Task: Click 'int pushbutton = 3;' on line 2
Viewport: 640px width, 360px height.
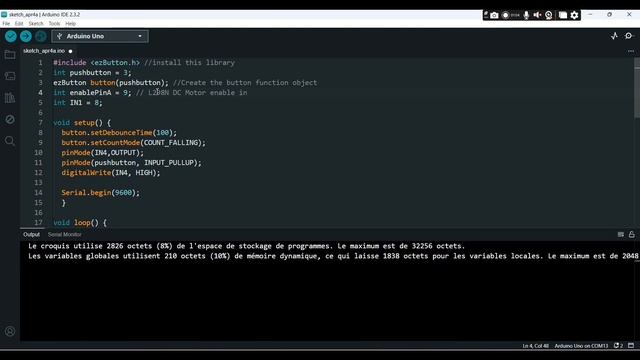Action: click(x=92, y=73)
